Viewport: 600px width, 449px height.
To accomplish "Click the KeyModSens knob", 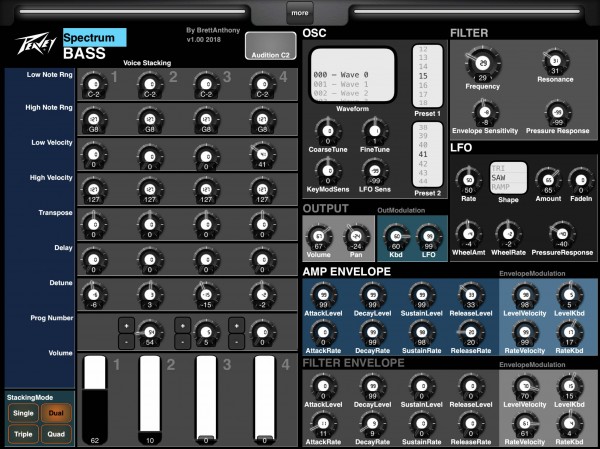I will click(328, 172).
